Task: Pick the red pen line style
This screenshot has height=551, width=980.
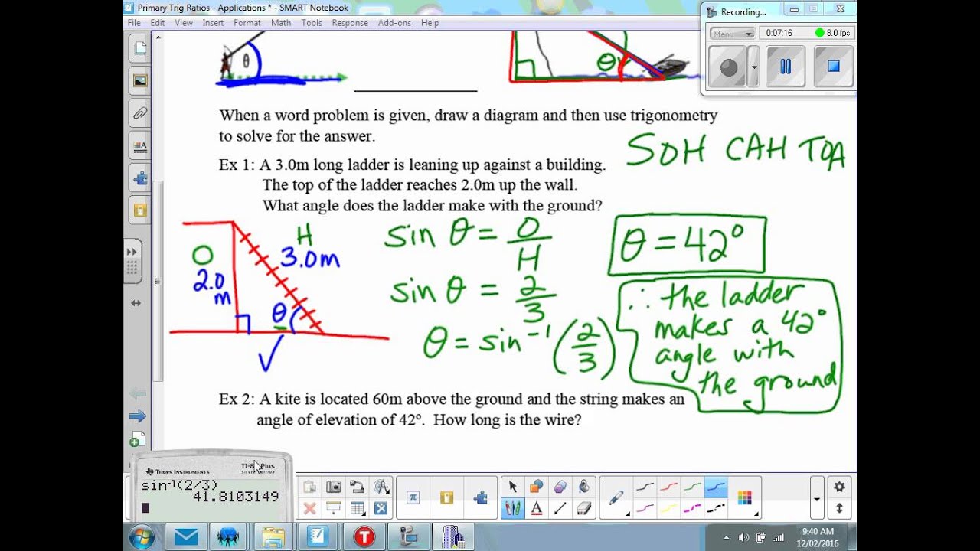Action: 668,487
